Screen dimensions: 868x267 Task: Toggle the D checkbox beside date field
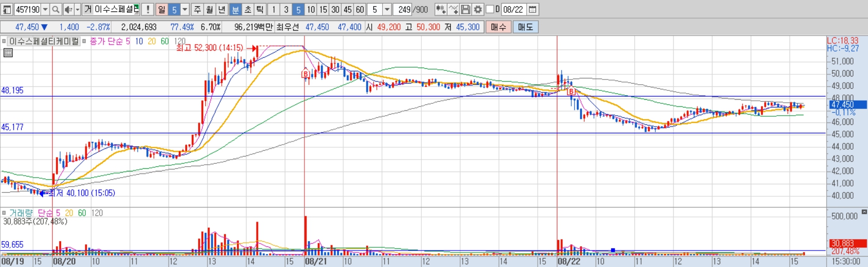click(490, 9)
